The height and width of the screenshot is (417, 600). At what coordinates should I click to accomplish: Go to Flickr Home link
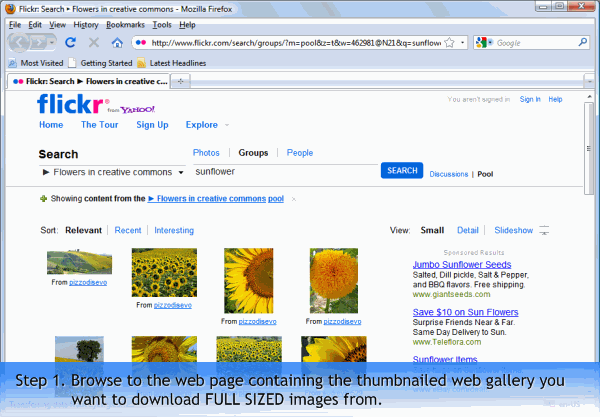pyautogui.click(x=51, y=125)
